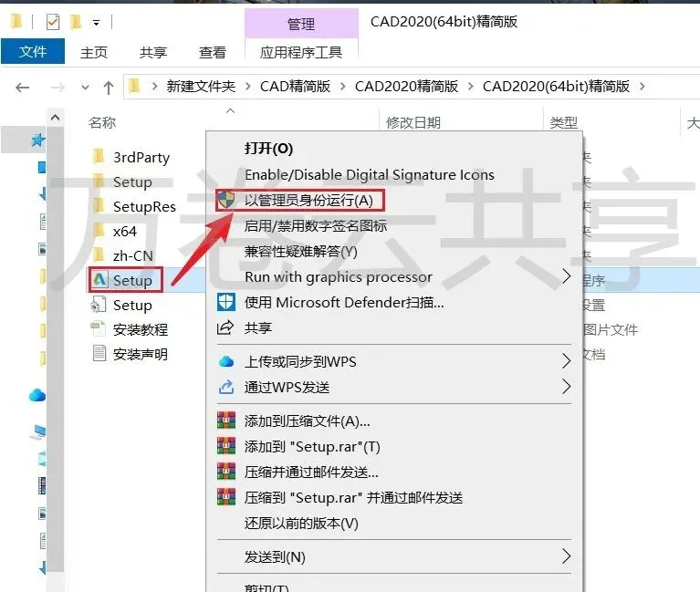Screen dimensions: 700x592
Task: Click the admin shield icon in context menu
Action: (226, 200)
